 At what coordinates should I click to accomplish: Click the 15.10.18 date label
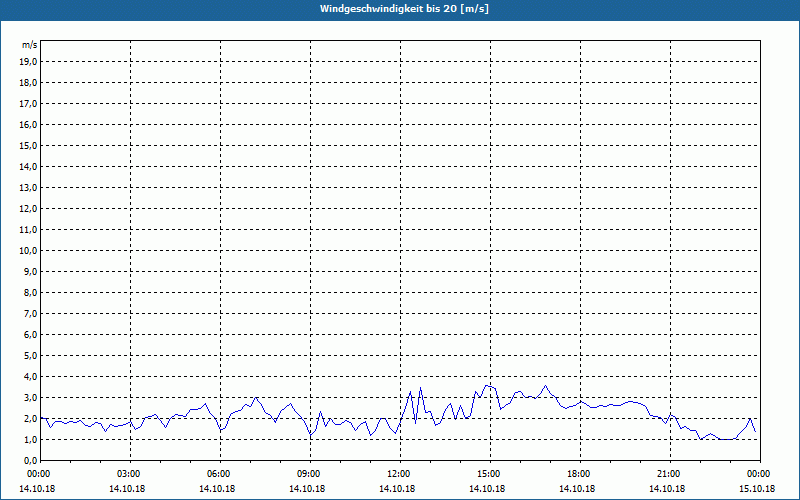757,489
